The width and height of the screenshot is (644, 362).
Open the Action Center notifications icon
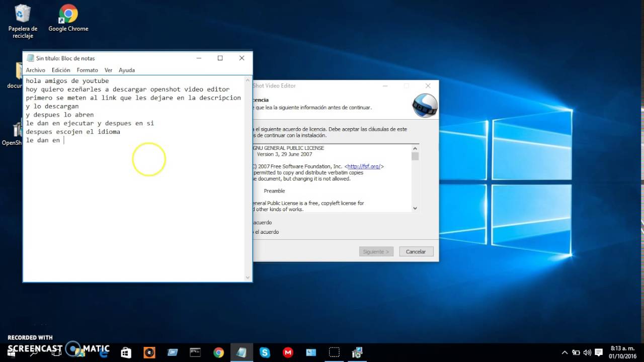(599, 352)
